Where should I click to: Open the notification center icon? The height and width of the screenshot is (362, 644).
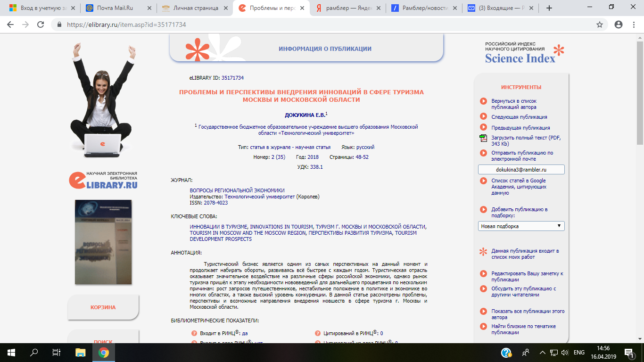click(x=629, y=353)
